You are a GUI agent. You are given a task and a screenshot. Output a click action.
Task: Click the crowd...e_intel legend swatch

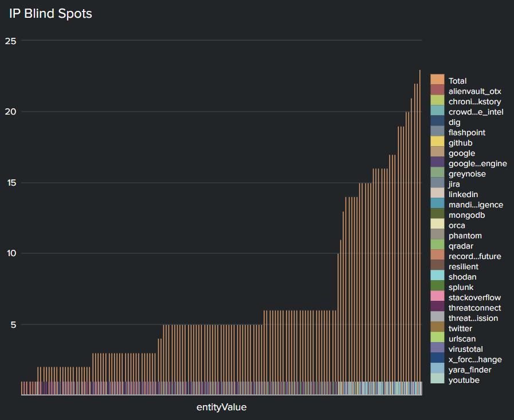(x=437, y=111)
